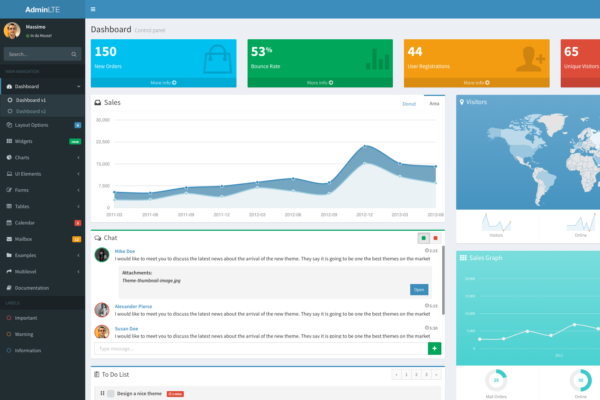This screenshot has width=600, height=400.
Task: Click the chat scrollbar
Action: pyautogui.click(x=443, y=280)
